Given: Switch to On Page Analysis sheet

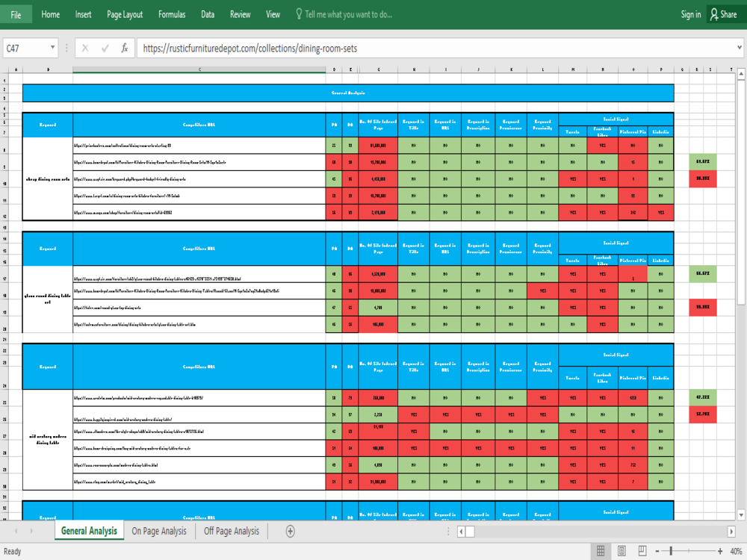Looking at the screenshot, I should [158, 531].
